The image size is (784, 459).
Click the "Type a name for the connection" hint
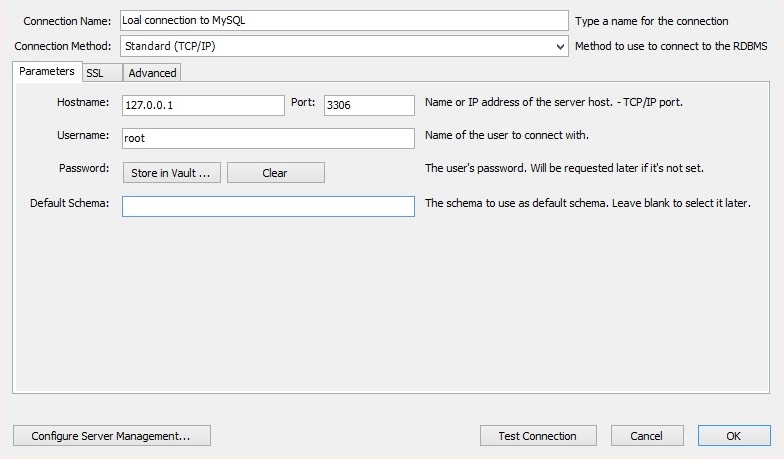tap(652, 21)
